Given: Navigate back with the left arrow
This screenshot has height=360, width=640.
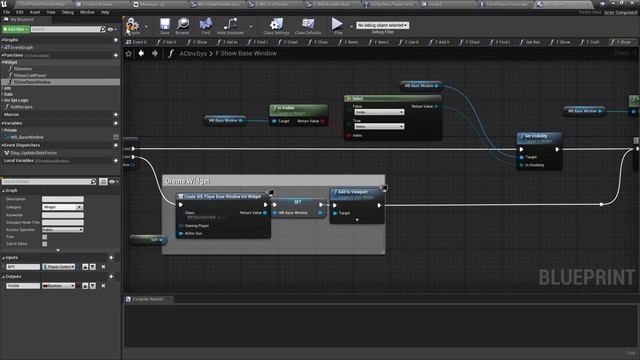Looking at the screenshot, I should [141, 53].
